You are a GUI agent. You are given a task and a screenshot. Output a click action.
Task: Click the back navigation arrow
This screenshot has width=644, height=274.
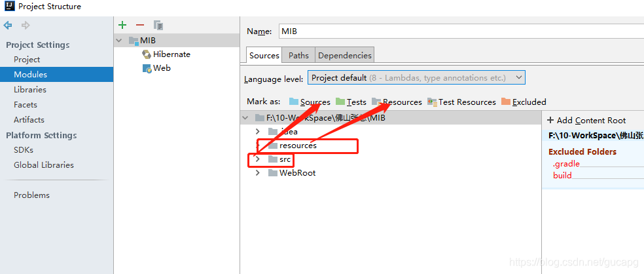pos(8,26)
